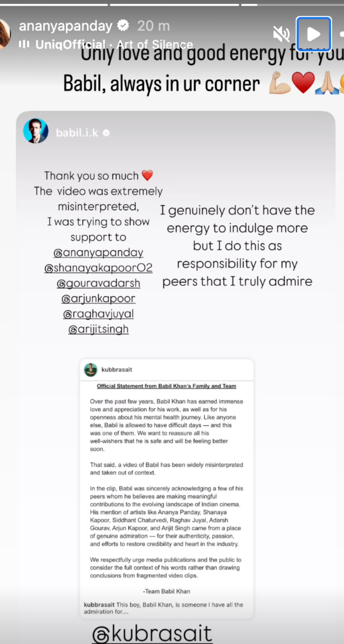Click the music equalizer bars icon
344x644 pixels.
(x=24, y=44)
